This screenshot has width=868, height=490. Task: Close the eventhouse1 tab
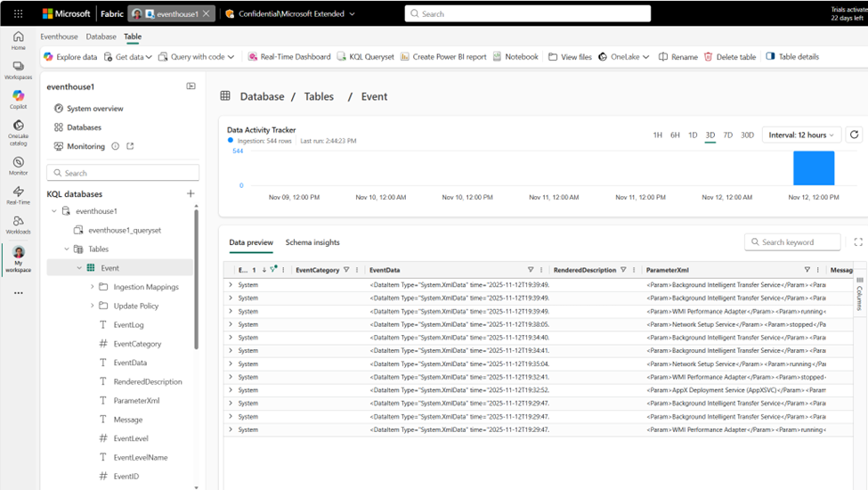pyautogui.click(x=206, y=14)
